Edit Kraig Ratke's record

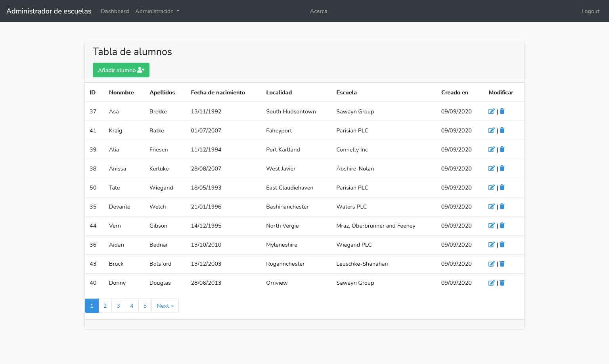(492, 130)
